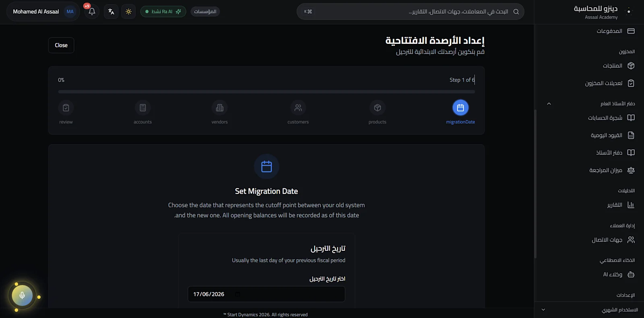Viewport: 644px width, 318px height.
Task: Click the chart of accounts book icon
Action: (x=631, y=118)
